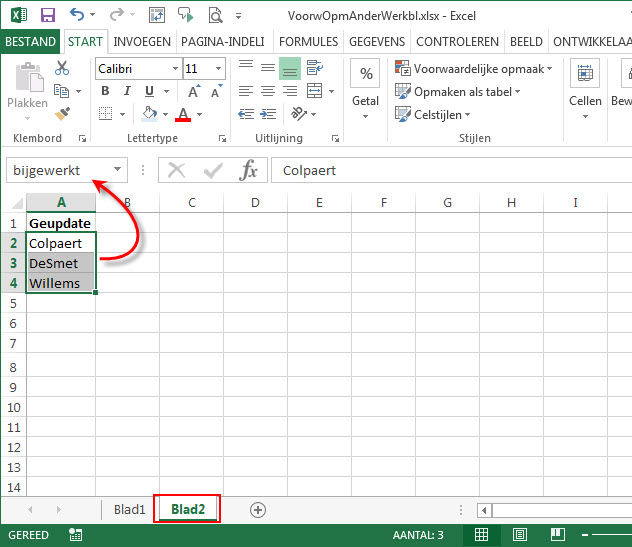
Task: Click the Cut scissors icon
Action: [x=62, y=68]
